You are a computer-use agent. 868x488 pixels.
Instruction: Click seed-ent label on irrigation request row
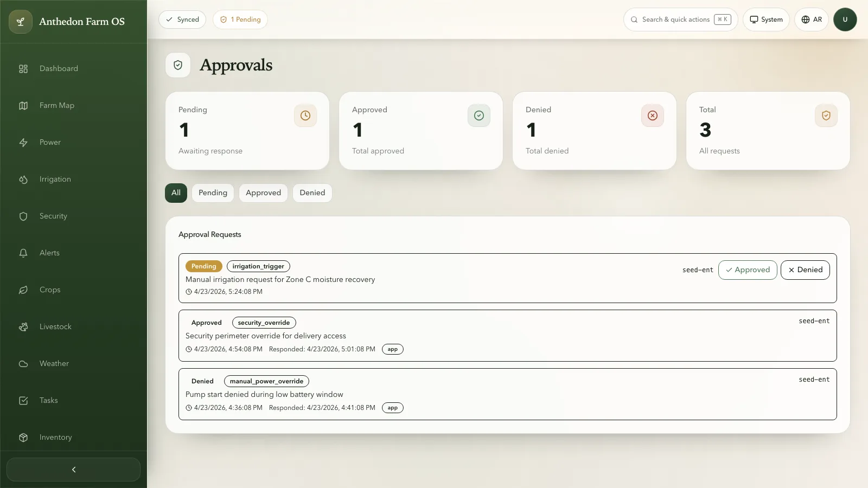[698, 270]
